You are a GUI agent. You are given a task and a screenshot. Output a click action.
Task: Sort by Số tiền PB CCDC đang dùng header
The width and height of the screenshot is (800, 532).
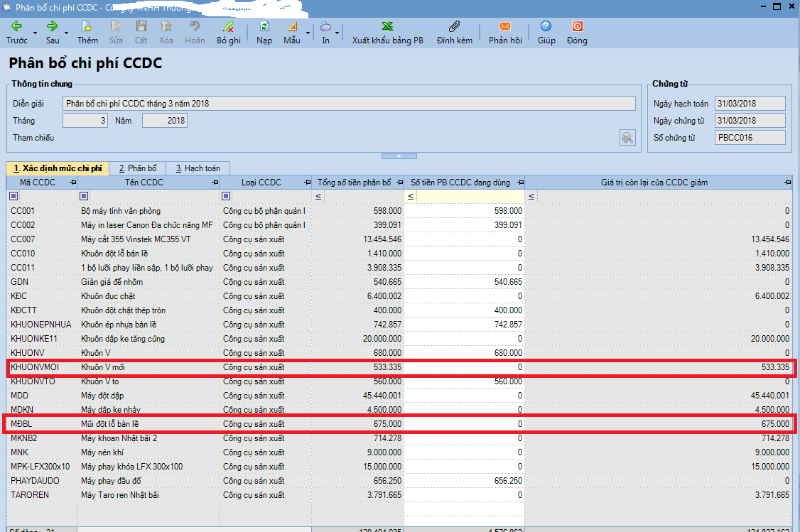460,183
